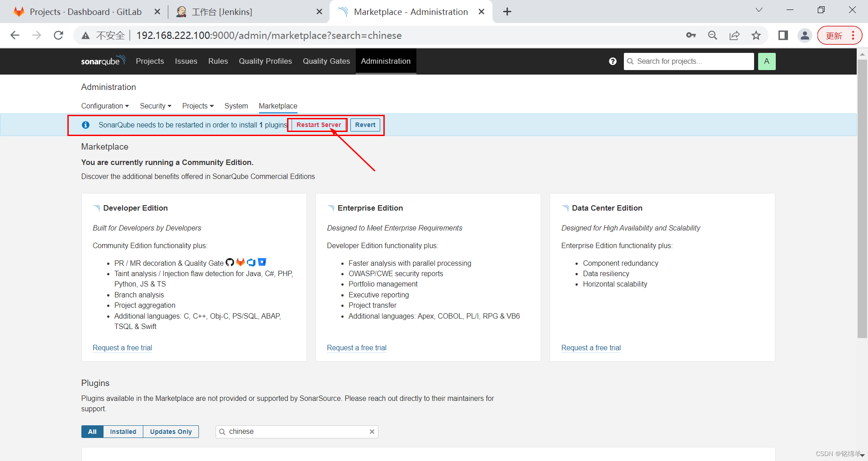Image resolution: width=868 pixels, height=461 pixels.
Task: Open Projects in top navigation
Action: [x=150, y=61]
